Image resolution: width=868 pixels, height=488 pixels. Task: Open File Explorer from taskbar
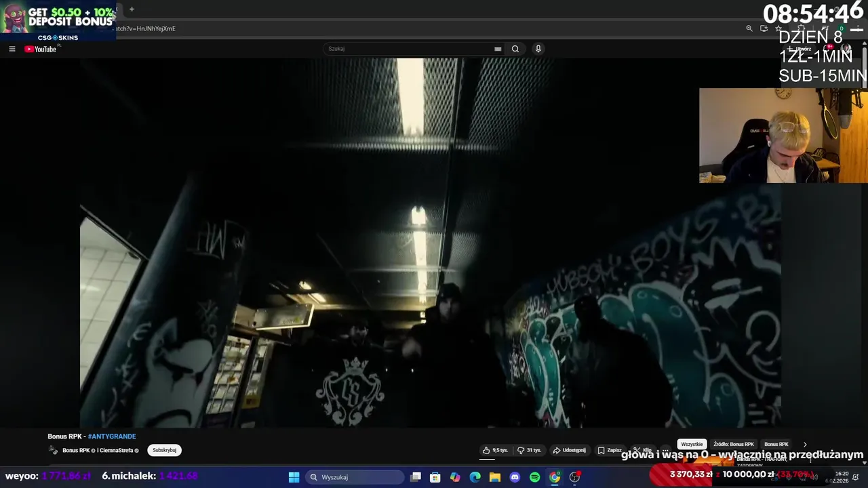tap(495, 477)
